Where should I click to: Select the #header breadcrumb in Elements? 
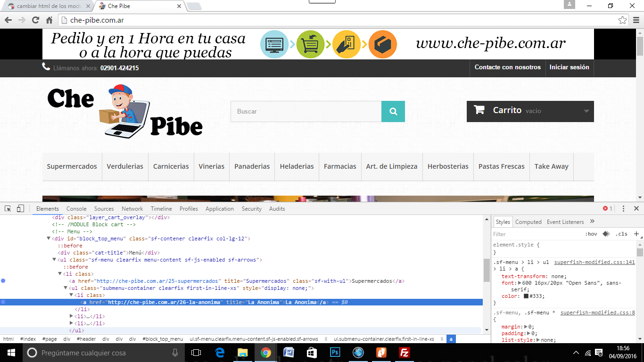pyautogui.click(x=86, y=339)
